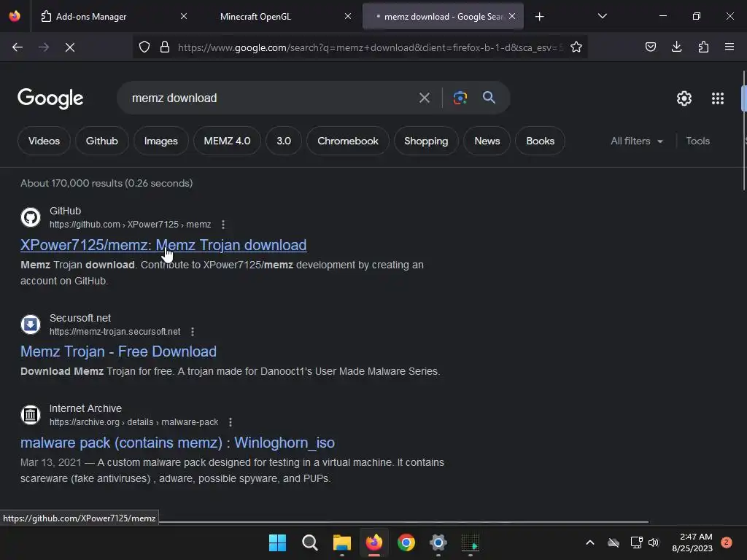Open Settings app from taskbar

438,542
